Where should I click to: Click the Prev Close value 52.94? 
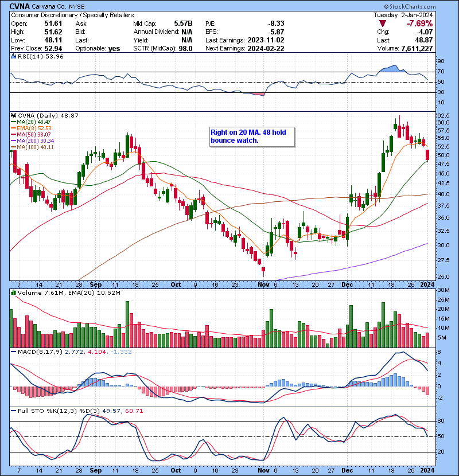pyautogui.click(x=53, y=49)
